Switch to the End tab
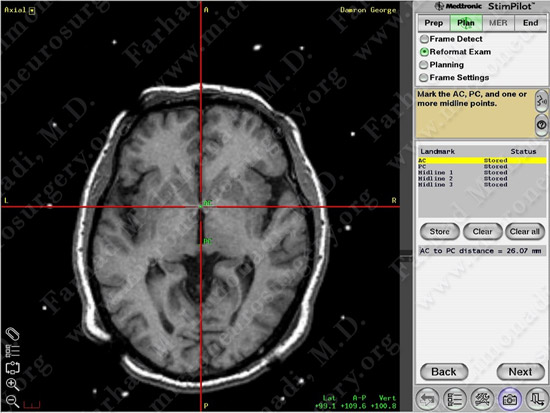This screenshot has height=413, width=550. click(x=530, y=23)
